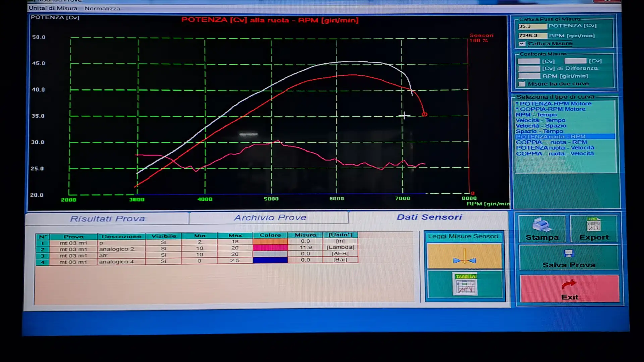The height and width of the screenshot is (362, 644).
Task: Enable Misure tra due curve checkbox
Action: coord(522,84)
